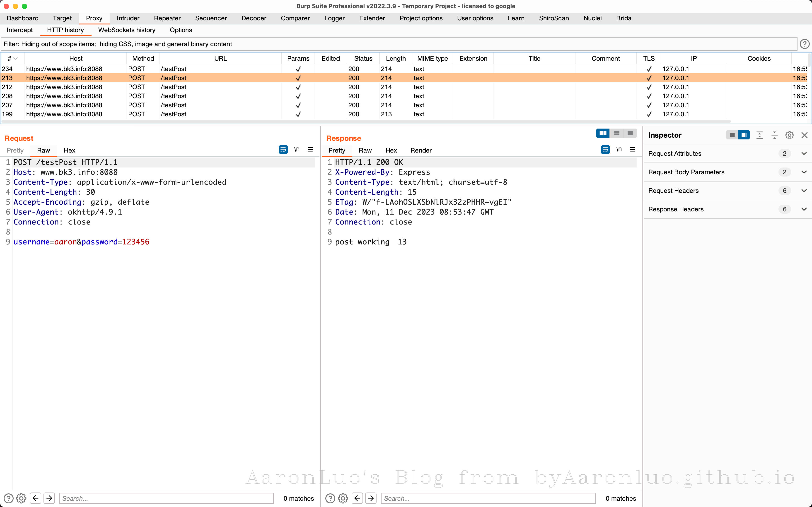Open Response panel hamburger menu
The height and width of the screenshot is (507, 812).
pyautogui.click(x=633, y=150)
